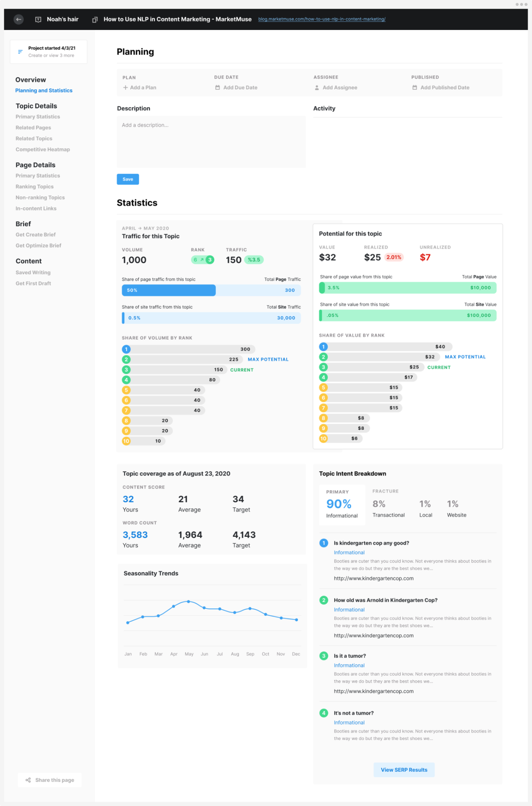Click calendar icon next to Add Due Date

coord(217,87)
